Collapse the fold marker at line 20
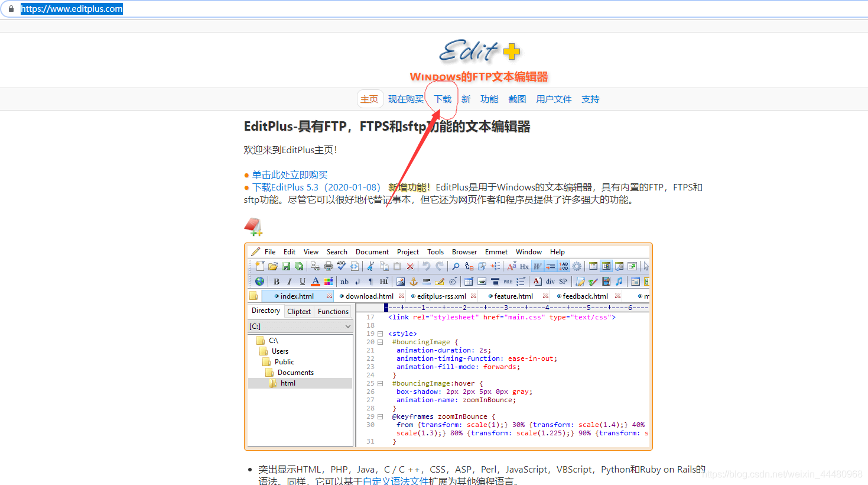The width and height of the screenshot is (868, 485). click(x=380, y=342)
